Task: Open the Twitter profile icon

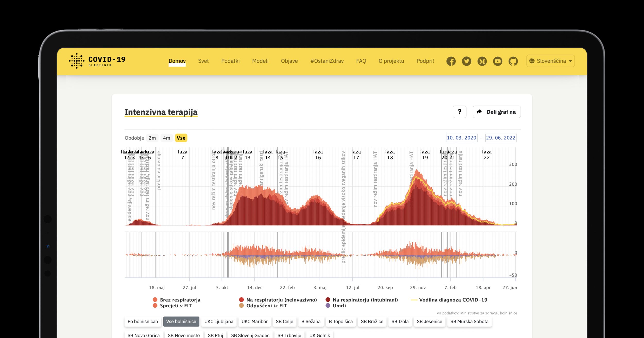Action: tap(466, 61)
